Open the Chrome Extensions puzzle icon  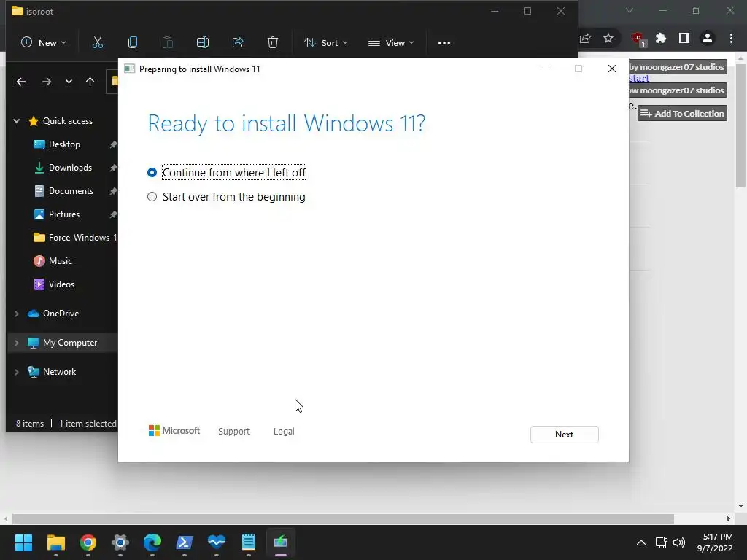[661, 38]
